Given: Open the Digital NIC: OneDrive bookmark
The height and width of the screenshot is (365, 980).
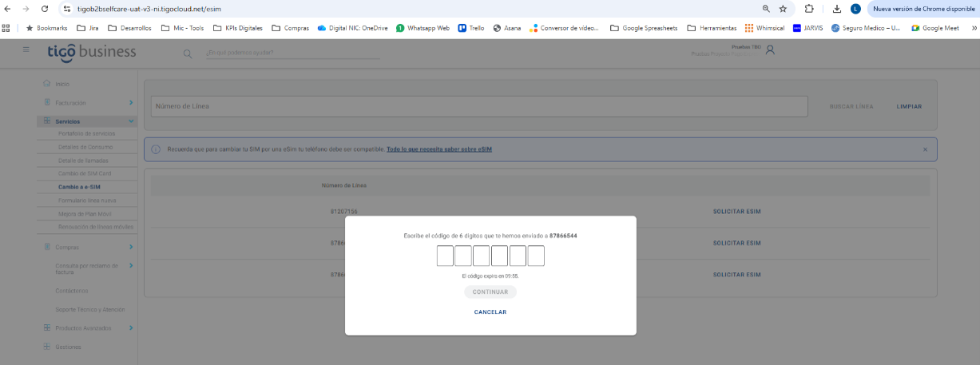Looking at the screenshot, I should (x=352, y=27).
